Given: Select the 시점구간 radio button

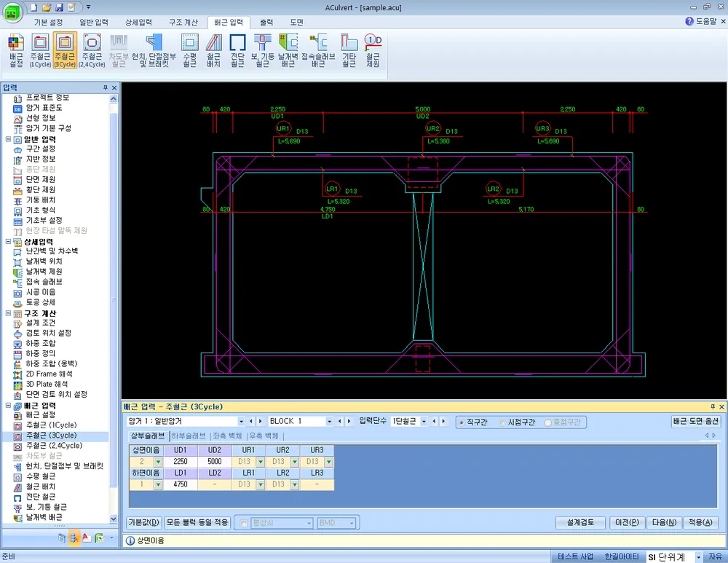Looking at the screenshot, I should point(502,422).
